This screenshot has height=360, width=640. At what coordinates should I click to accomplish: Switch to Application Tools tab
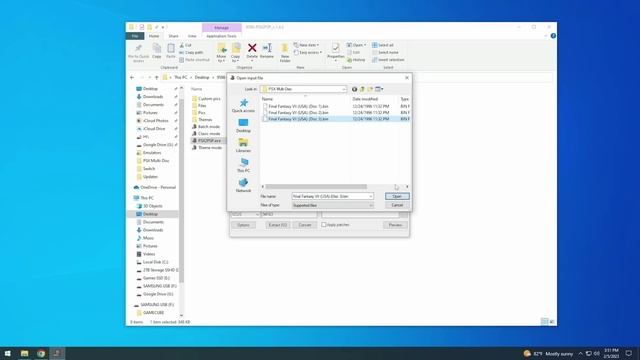click(221, 36)
